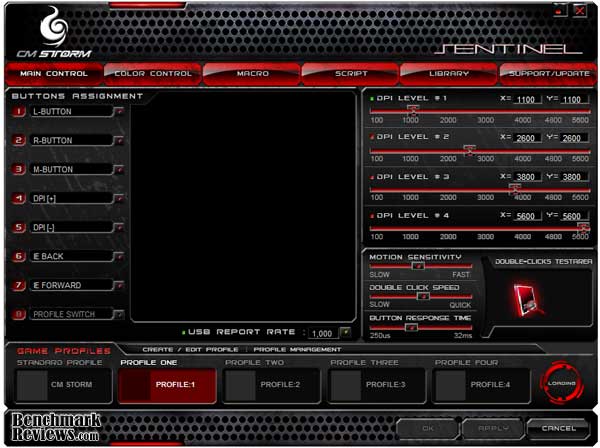
Task: Expand the DPI [+] assignment dropdown
Action: point(119,199)
